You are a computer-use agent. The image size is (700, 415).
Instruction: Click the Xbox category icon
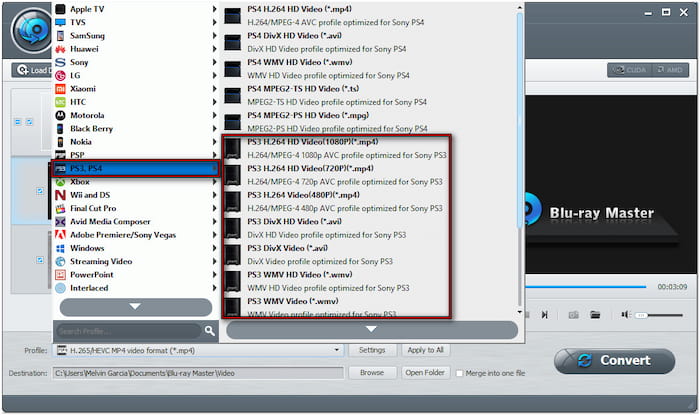point(60,182)
